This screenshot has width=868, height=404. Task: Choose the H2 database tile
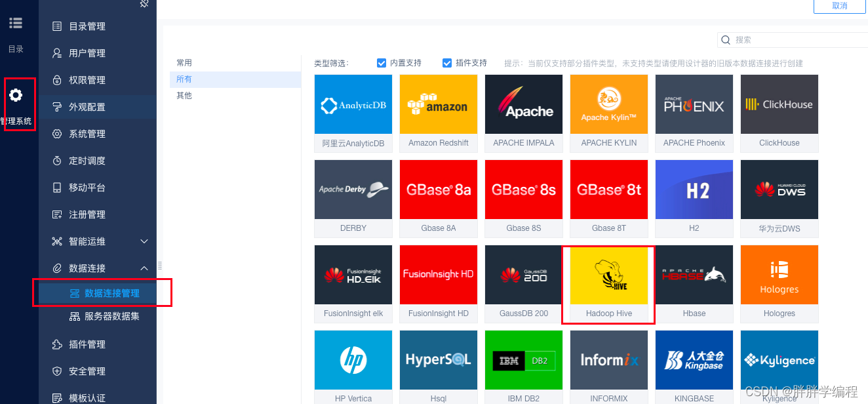point(694,199)
